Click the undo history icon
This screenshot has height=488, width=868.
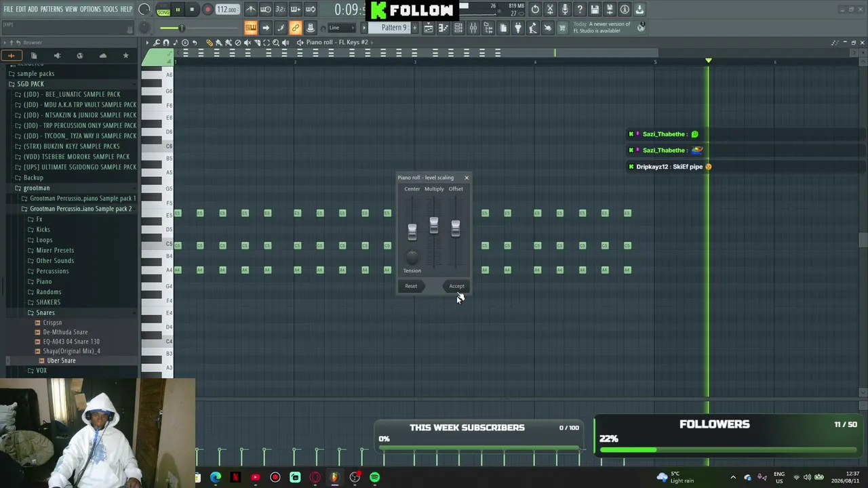[535, 9]
